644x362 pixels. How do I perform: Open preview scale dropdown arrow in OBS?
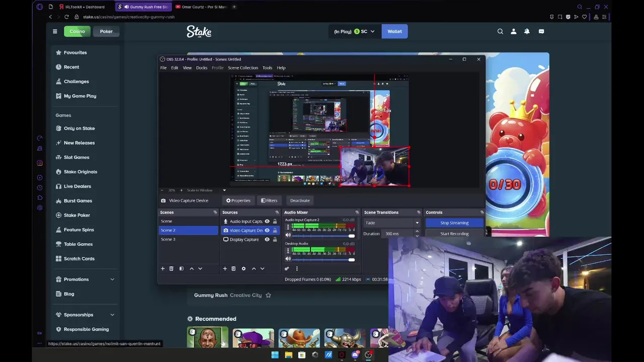(x=224, y=190)
